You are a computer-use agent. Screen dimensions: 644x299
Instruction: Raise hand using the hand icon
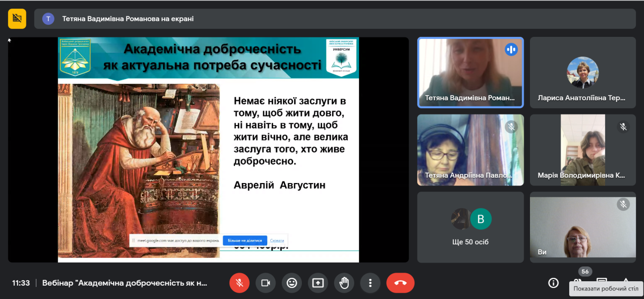344,283
